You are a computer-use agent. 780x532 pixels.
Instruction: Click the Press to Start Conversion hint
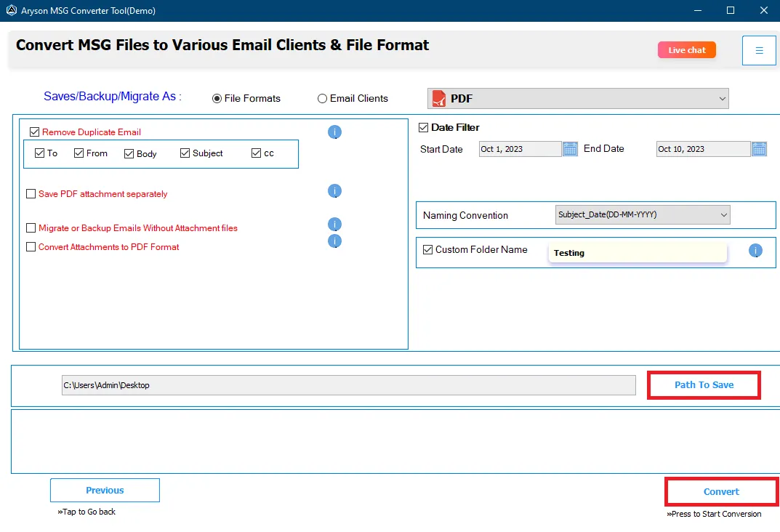[714, 514]
